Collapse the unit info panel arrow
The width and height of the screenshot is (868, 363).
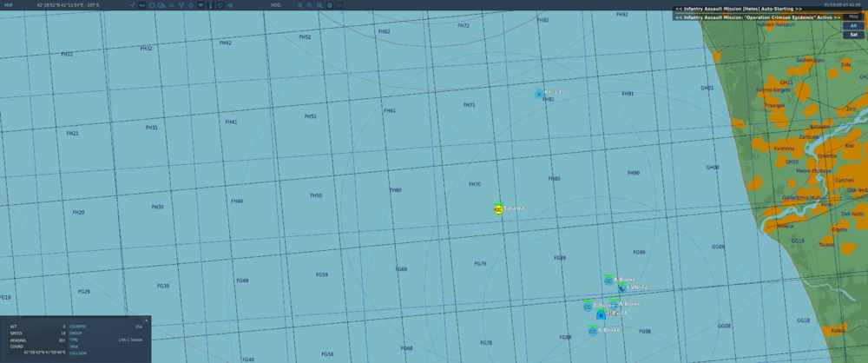click(146, 320)
